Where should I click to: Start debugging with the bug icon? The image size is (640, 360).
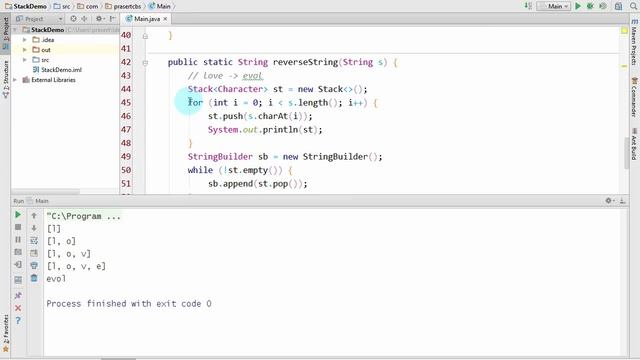coord(590,6)
